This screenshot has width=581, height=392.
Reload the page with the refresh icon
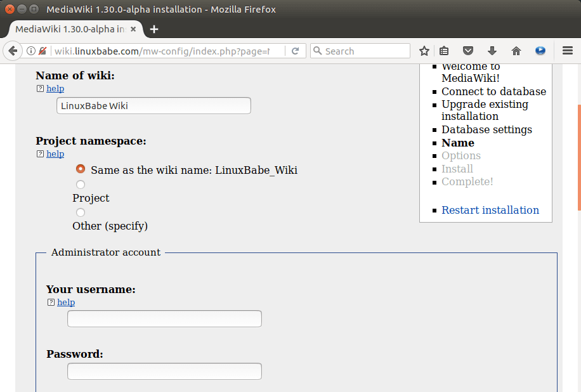click(295, 51)
